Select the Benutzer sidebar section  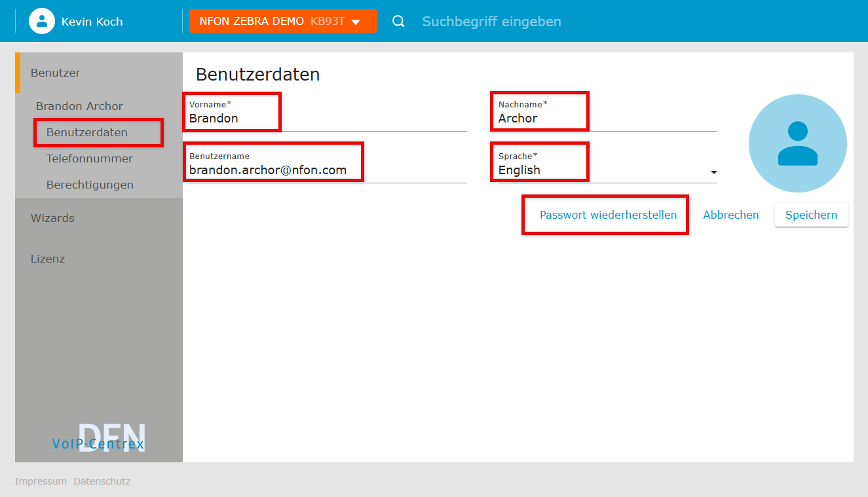56,73
